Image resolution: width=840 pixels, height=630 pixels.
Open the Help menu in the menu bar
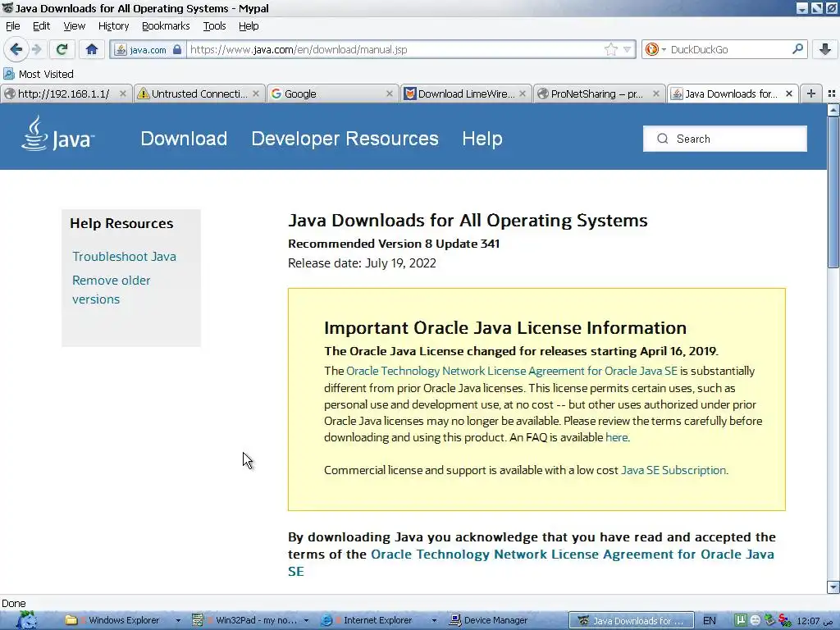point(249,25)
